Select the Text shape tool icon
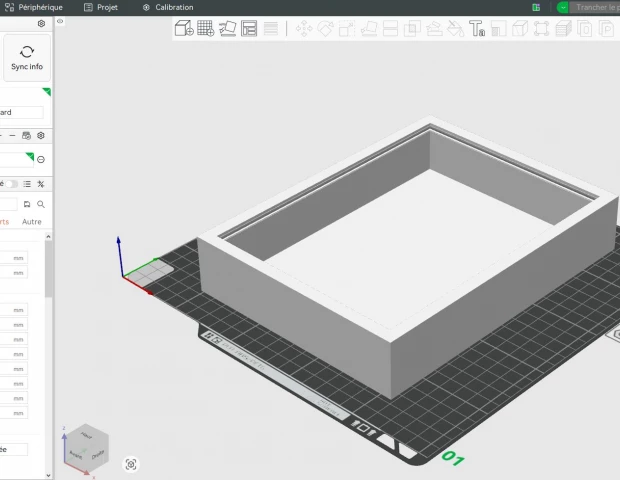Image resolution: width=620 pixels, height=480 pixels. [x=477, y=29]
